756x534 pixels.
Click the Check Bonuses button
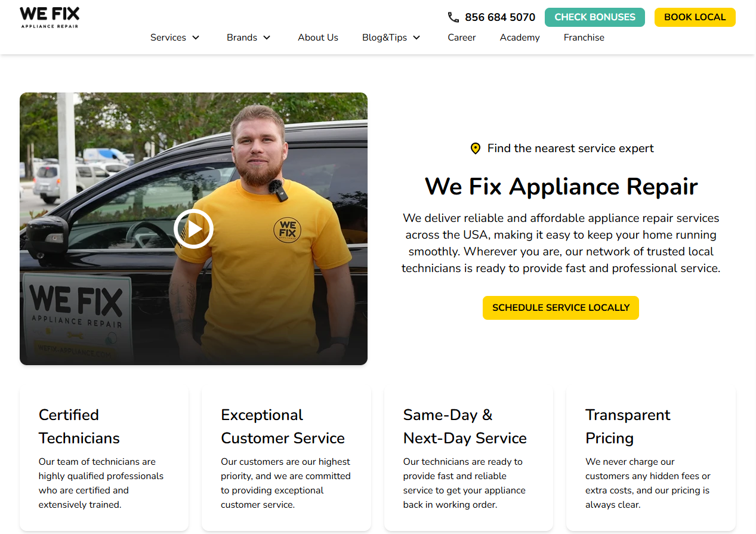click(595, 17)
